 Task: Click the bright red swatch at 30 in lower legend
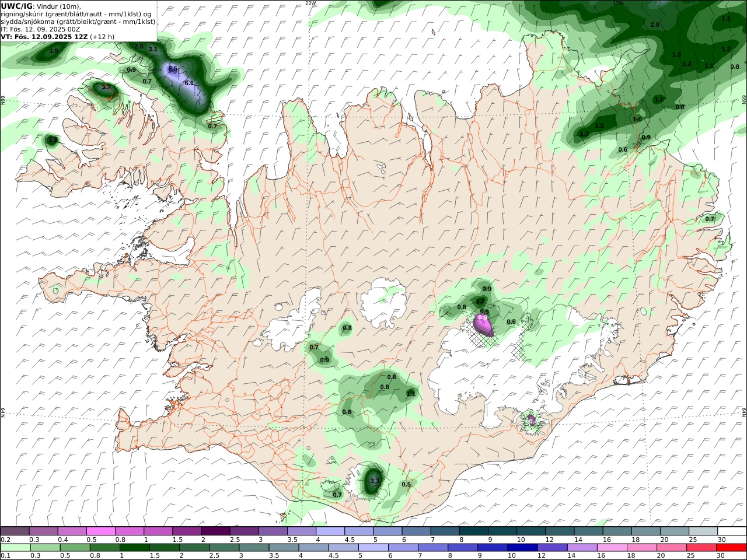(x=732, y=548)
